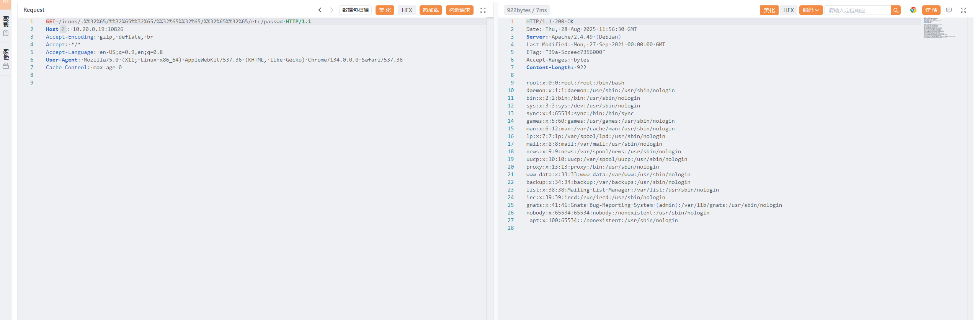Click the 详情 details button
The height and width of the screenshot is (320, 980).
coord(931,10)
